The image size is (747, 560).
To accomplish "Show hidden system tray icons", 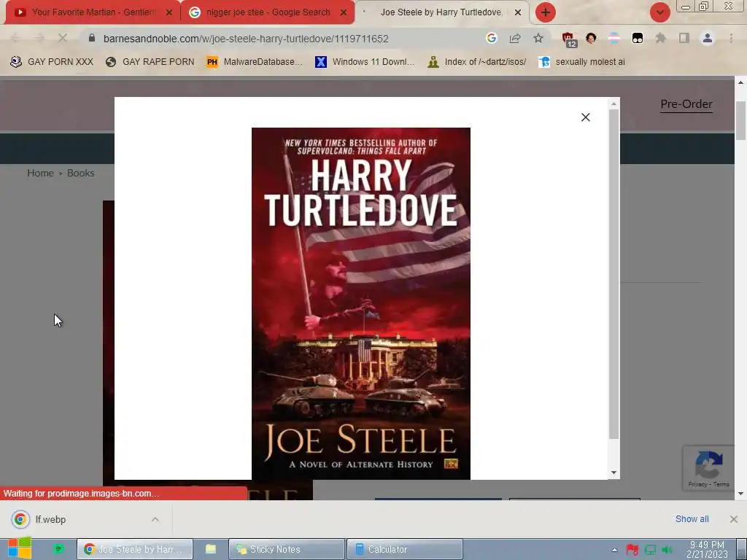I will (614, 550).
